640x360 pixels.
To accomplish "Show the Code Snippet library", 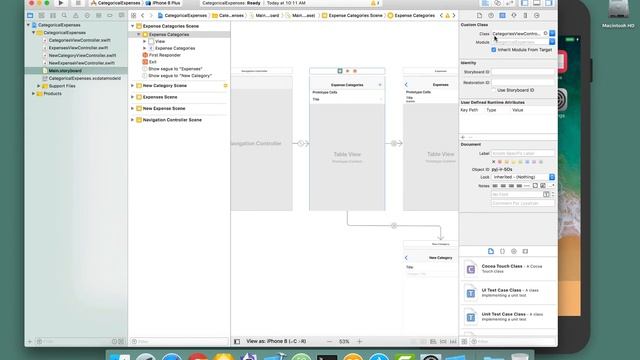I will coord(502,251).
